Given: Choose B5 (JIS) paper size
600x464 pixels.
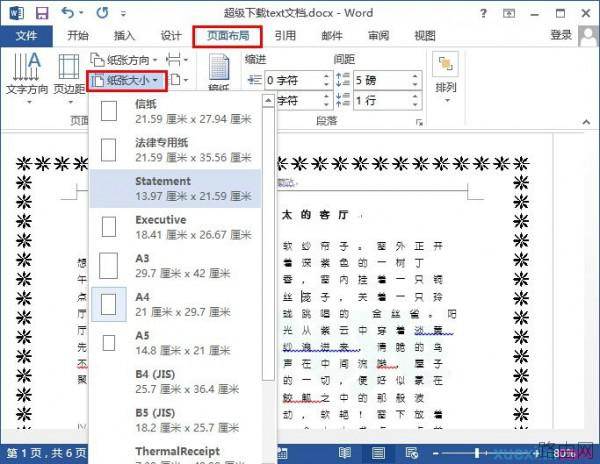Looking at the screenshot, I should click(x=176, y=420).
